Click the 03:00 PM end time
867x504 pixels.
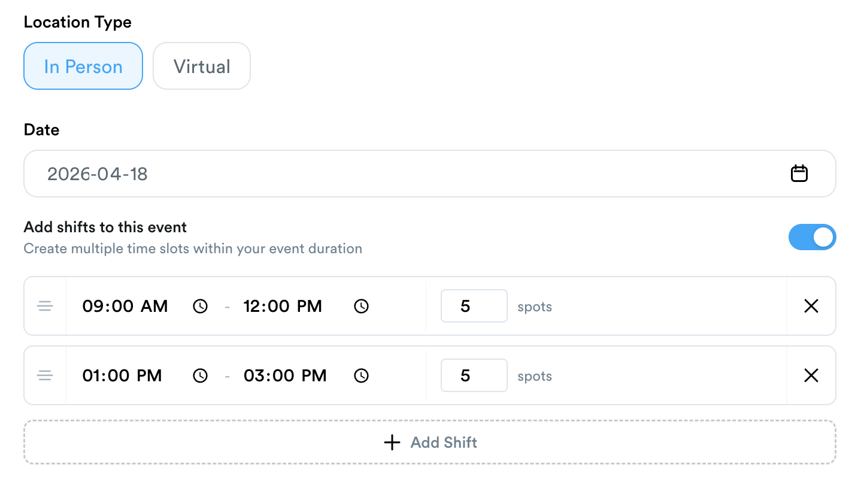(x=285, y=376)
